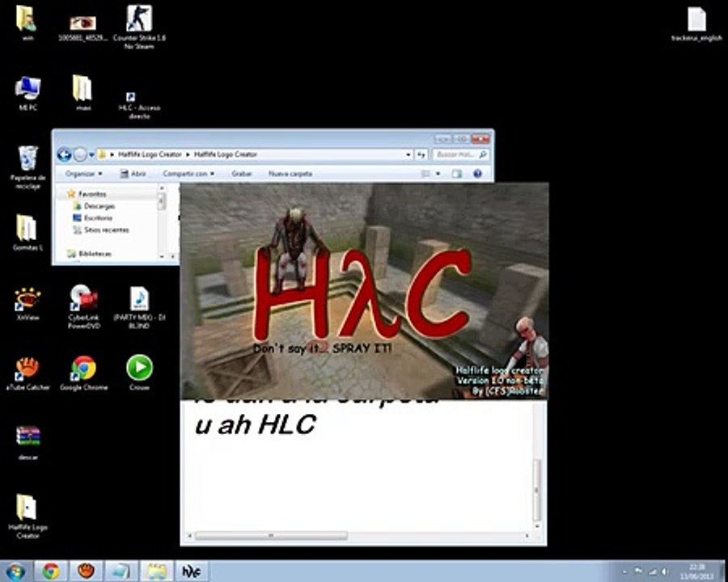Open the MI PC desktop icon
Image resolution: width=728 pixels, height=582 pixels.
(x=28, y=93)
